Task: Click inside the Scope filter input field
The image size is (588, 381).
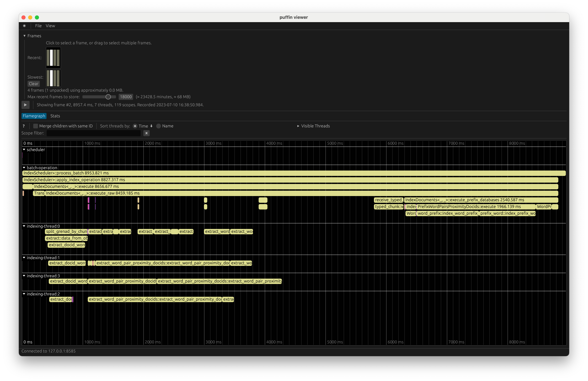Action: pyautogui.click(x=93, y=133)
